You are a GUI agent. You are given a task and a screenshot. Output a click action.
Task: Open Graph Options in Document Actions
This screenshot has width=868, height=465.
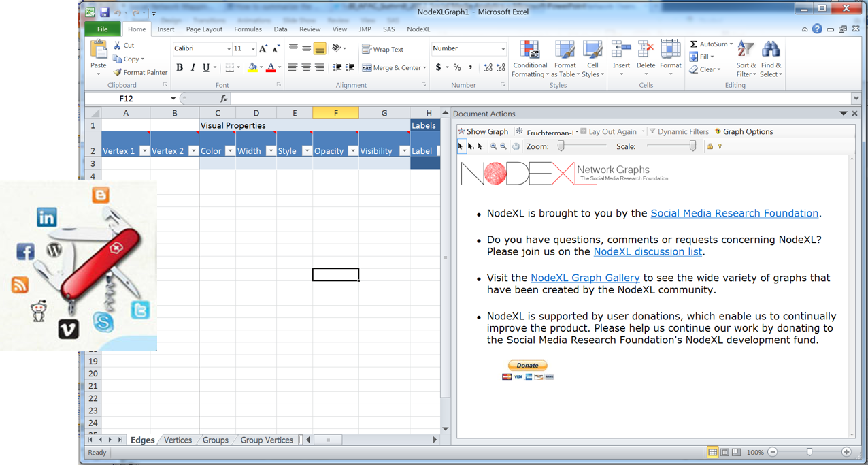coord(744,131)
